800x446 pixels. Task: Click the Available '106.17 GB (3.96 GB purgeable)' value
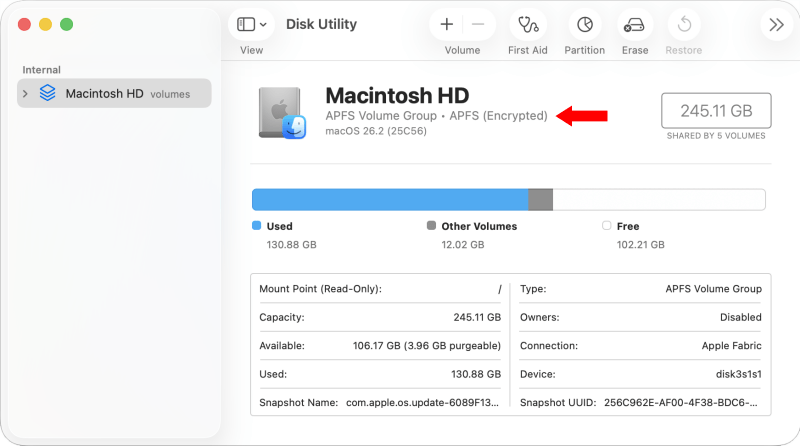point(427,346)
